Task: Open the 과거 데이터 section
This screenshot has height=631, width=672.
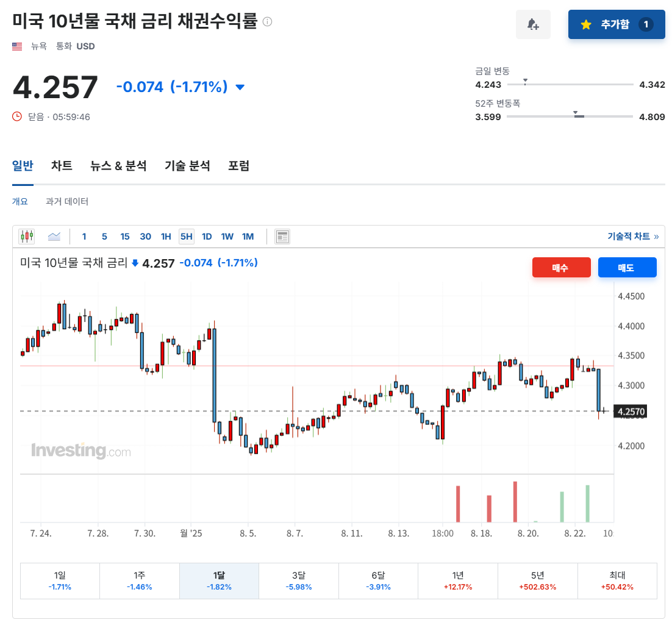Action: [65, 201]
